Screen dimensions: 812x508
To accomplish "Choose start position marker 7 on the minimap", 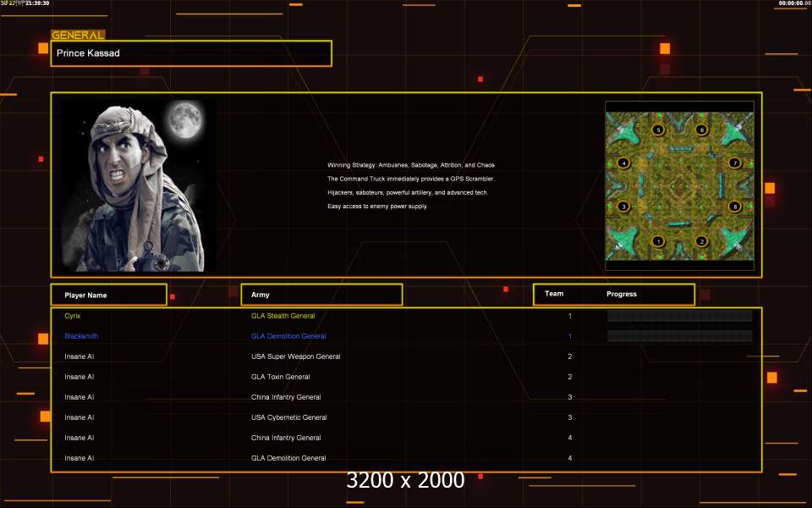I will pyautogui.click(x=734, y=163).
